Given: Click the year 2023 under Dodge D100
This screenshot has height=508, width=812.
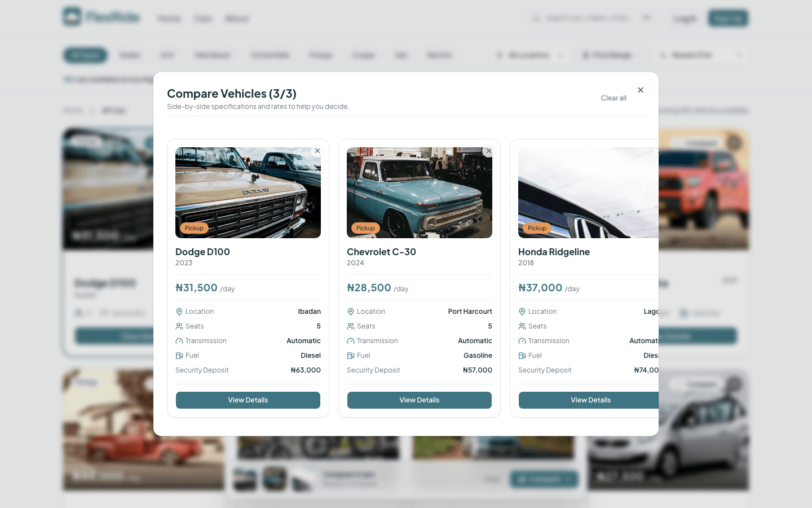Looking at the screenshot, I should tap(184, 263).
